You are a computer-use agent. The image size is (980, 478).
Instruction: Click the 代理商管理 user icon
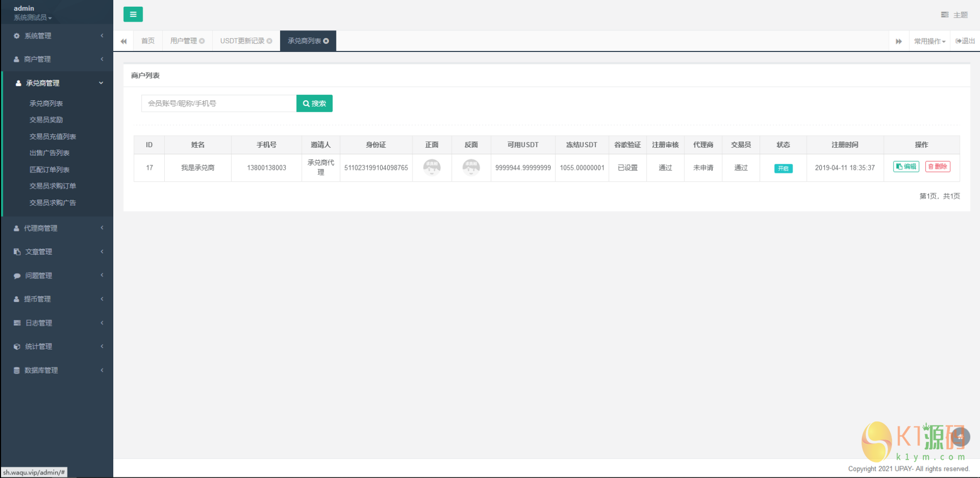coord(16,228)
